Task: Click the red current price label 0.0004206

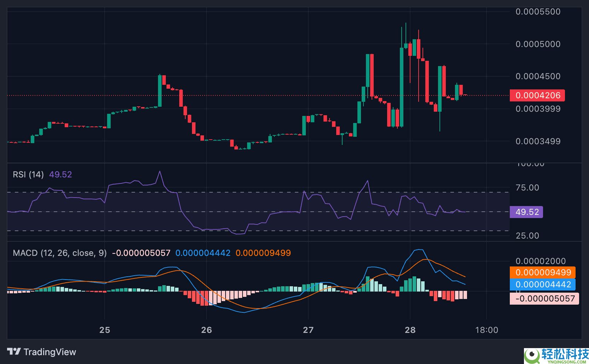Action: coord(537,95)
